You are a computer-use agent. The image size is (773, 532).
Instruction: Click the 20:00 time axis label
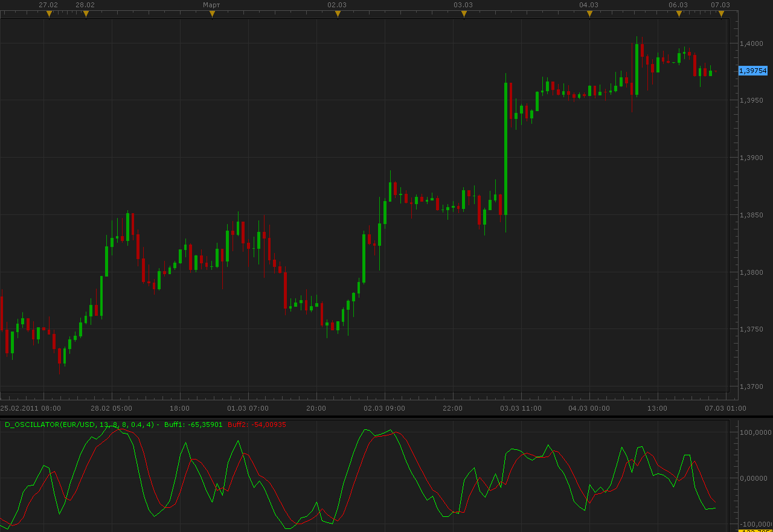point(316,408)
